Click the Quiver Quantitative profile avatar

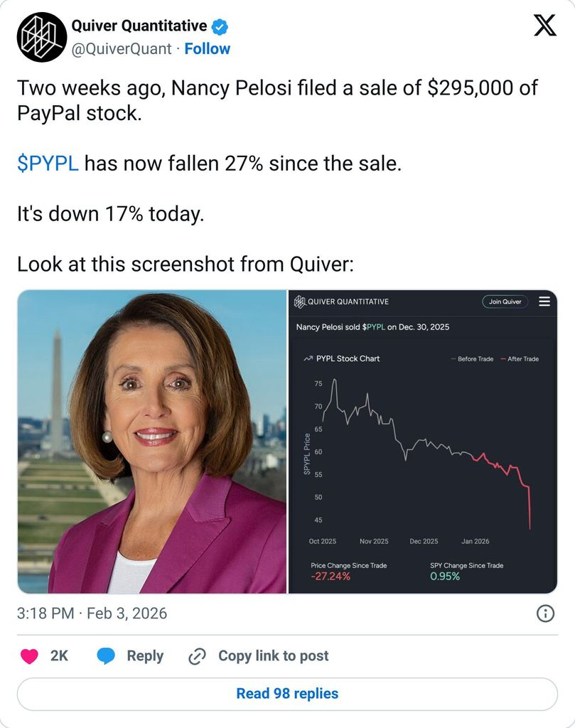[42, 37]
